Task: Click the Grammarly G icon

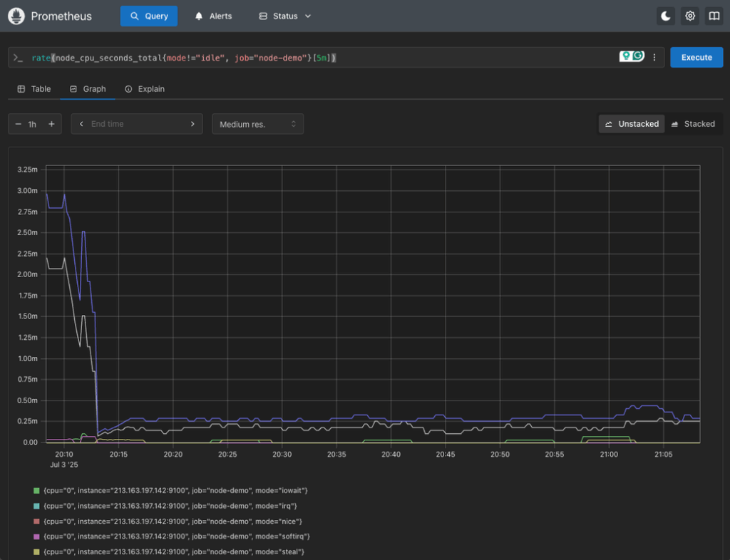Action: pos(638,56)
